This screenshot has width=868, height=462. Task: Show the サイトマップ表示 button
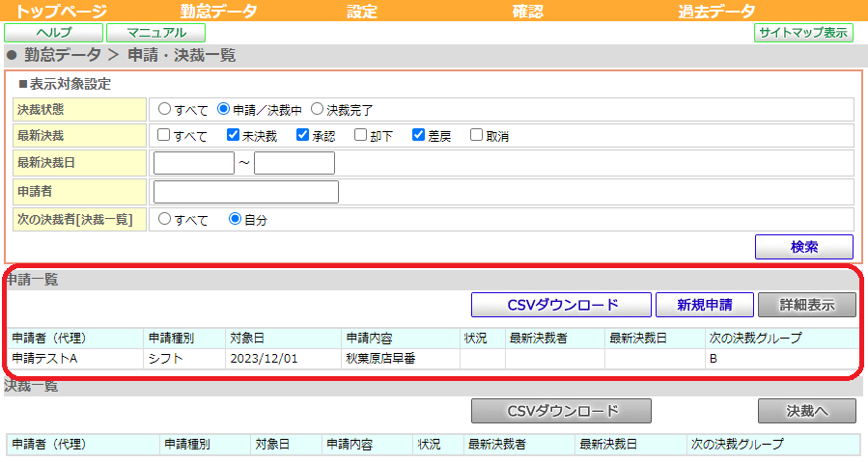tap(803, 33)
